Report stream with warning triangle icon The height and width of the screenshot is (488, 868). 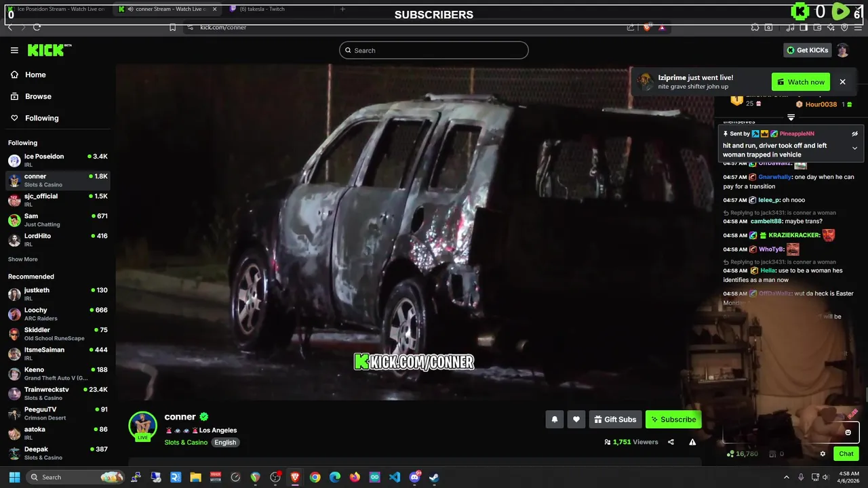(692, 442)
